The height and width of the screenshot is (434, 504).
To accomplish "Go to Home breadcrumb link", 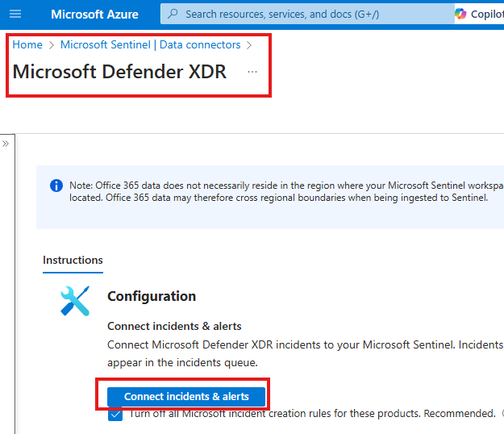I will 27,44.
